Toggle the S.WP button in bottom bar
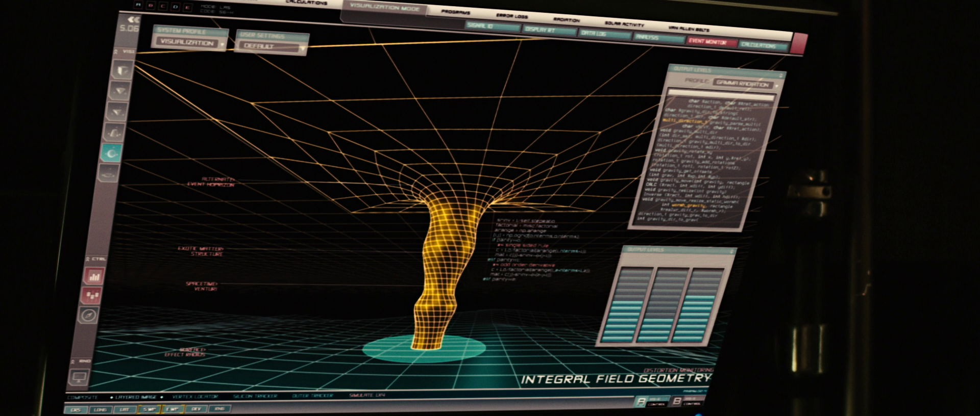The width and height of the screenshot is (980, 416). click(x=149, y=409)
